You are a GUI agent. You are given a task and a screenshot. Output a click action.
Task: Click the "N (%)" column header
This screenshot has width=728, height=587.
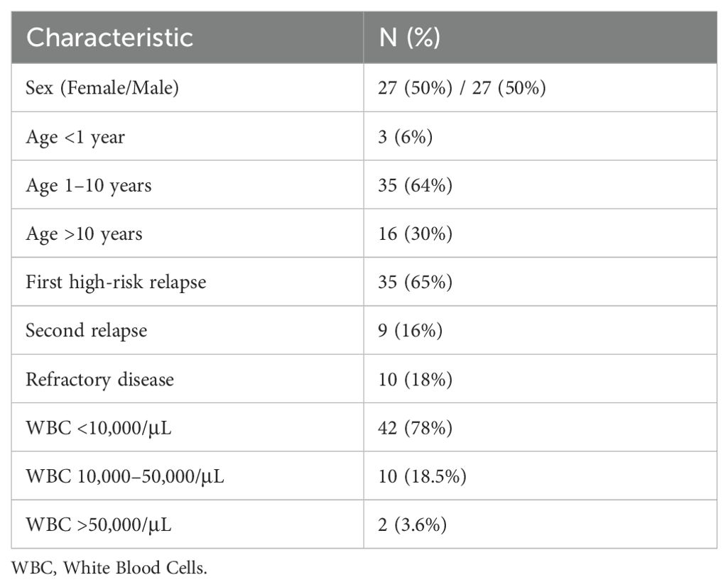[x=410, y=38]
